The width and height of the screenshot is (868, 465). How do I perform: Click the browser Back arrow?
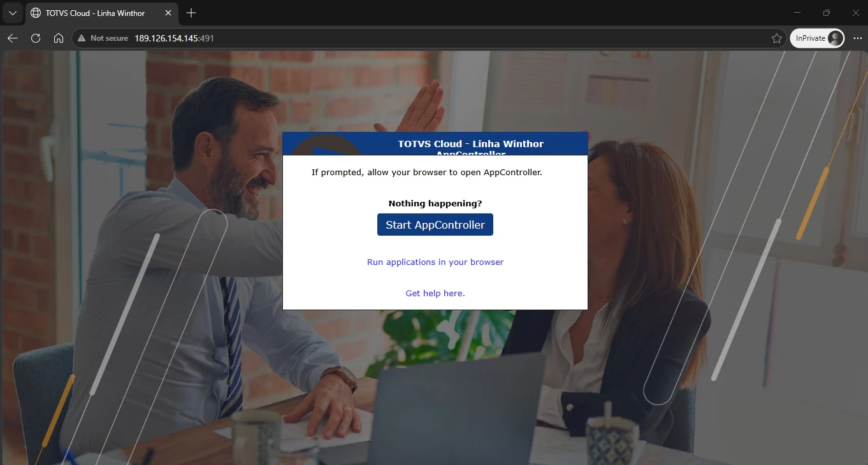pos(12,38)
